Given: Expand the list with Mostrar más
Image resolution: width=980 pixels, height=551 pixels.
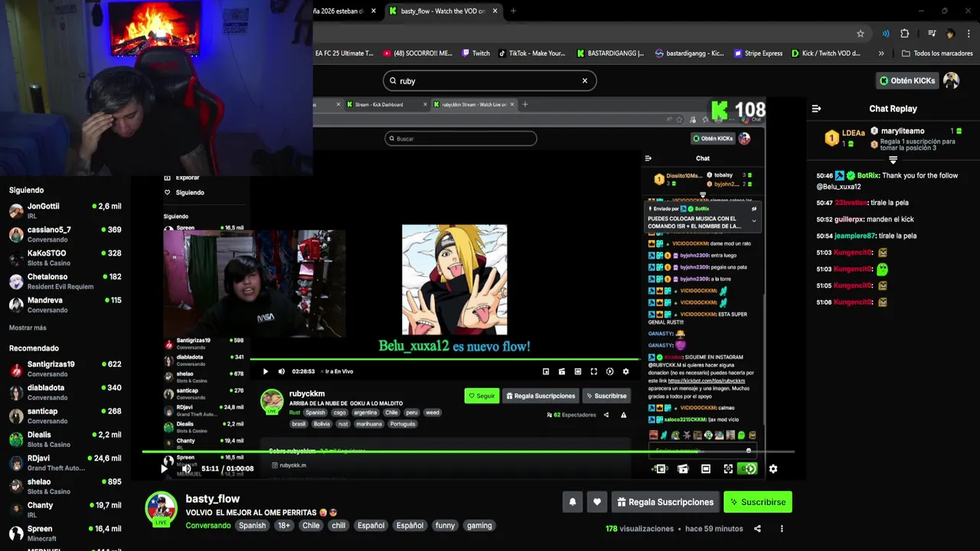Looking at the screenshot, I should click(x=28, y=328).
